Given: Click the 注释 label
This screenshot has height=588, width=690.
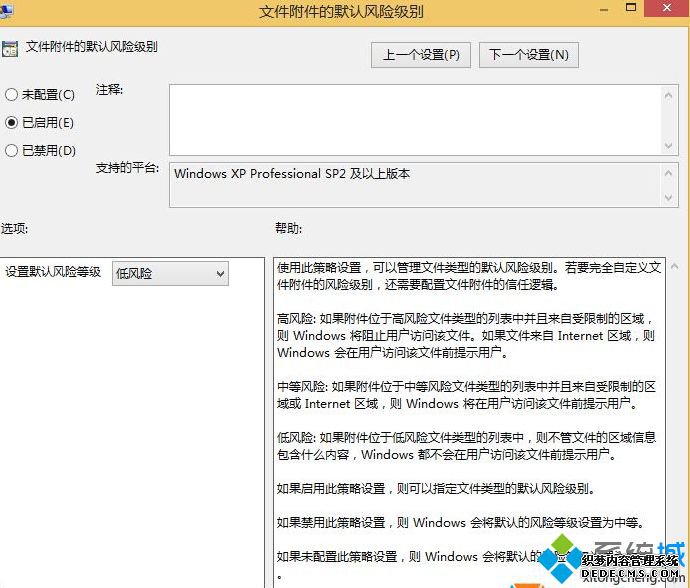Looking at the screenshot, I should (109, 90).
